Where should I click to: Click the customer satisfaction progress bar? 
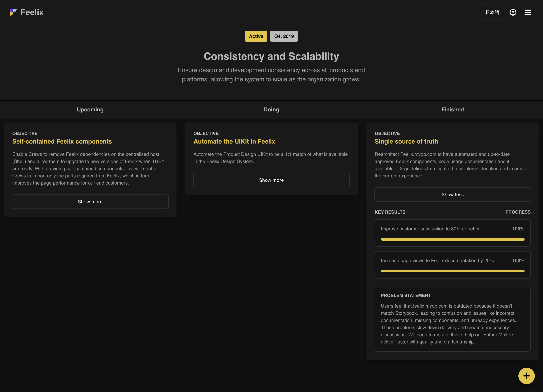[452, 239]
